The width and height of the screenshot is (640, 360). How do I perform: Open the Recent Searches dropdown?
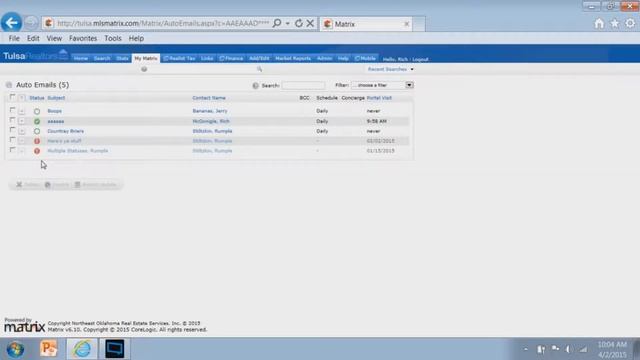(x=391, y=69)
